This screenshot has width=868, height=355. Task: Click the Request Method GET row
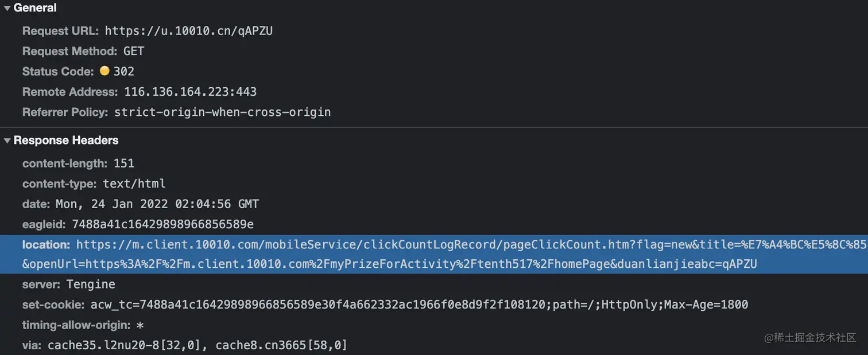tap(83, 51)
